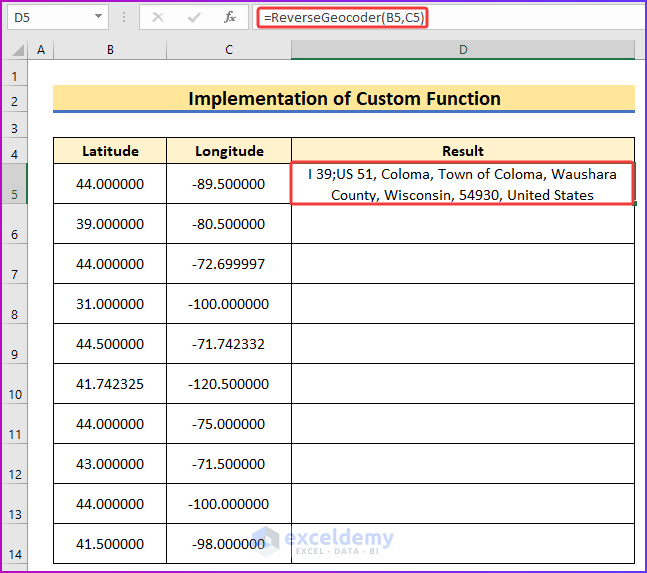Select row 9 header
The width and height of the screenshot is (647, 573).
coord(14,344)
